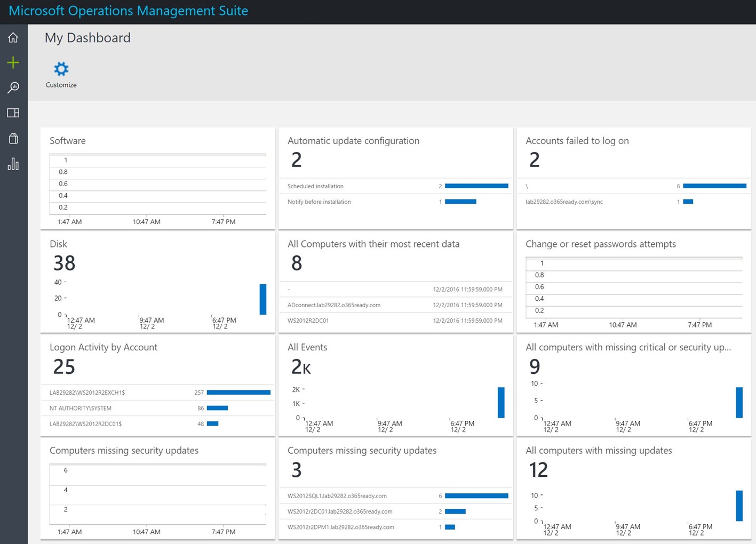Click WS2012SQL1.lab29282.o365ready.com row
Image resolution: width=756 pixels, height=544 pixels.
point(396,496)
